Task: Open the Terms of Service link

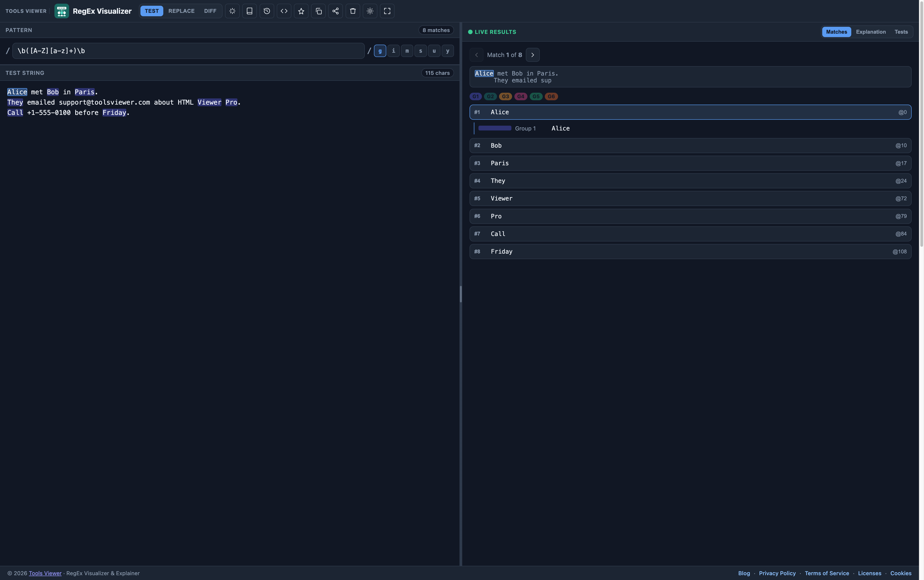Action: point(827,574)
